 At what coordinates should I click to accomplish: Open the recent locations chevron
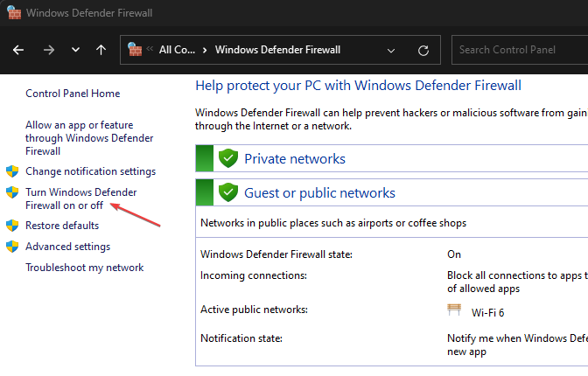point(75,50)
